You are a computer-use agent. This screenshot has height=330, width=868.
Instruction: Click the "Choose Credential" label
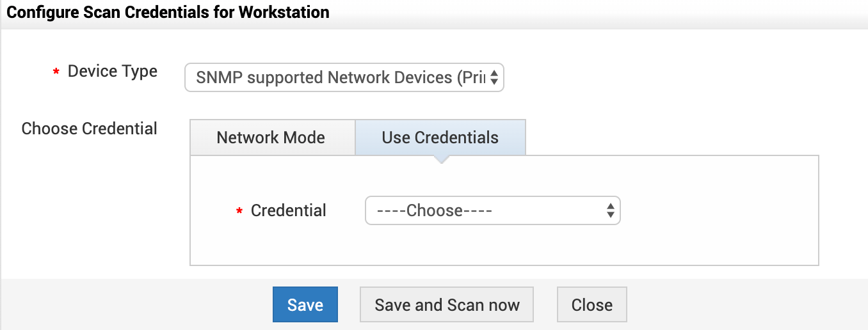point(90,129)
